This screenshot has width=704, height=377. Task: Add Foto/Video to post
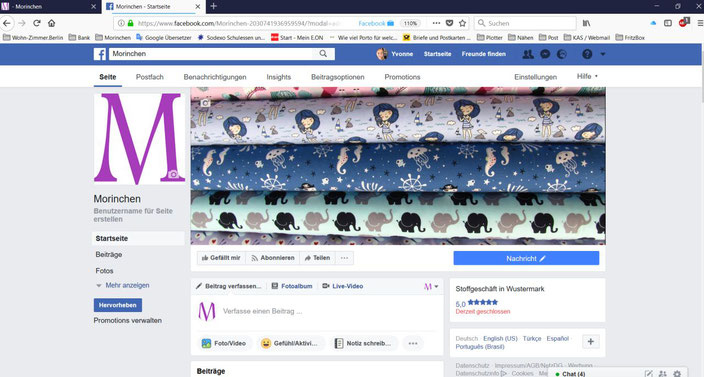click(224, 343)
